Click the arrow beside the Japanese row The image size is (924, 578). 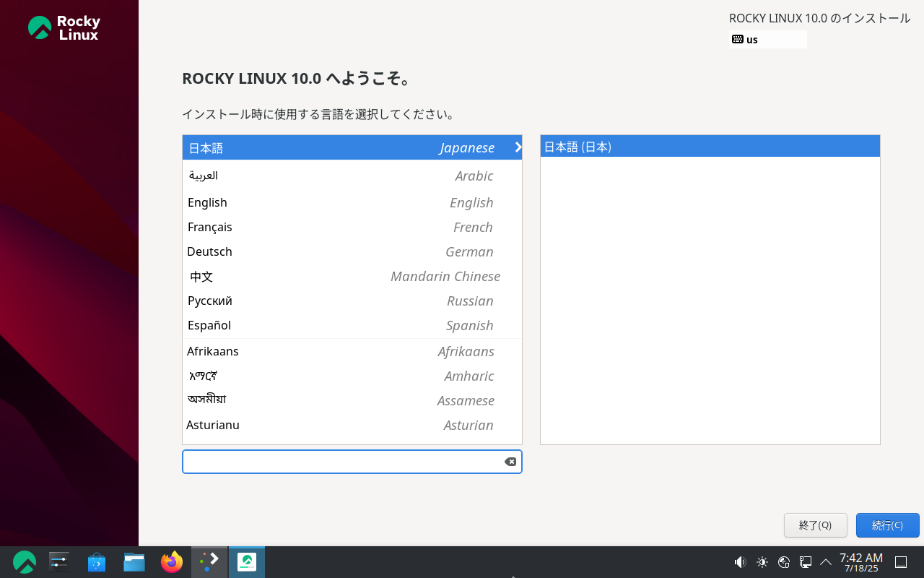pos(518,147)
